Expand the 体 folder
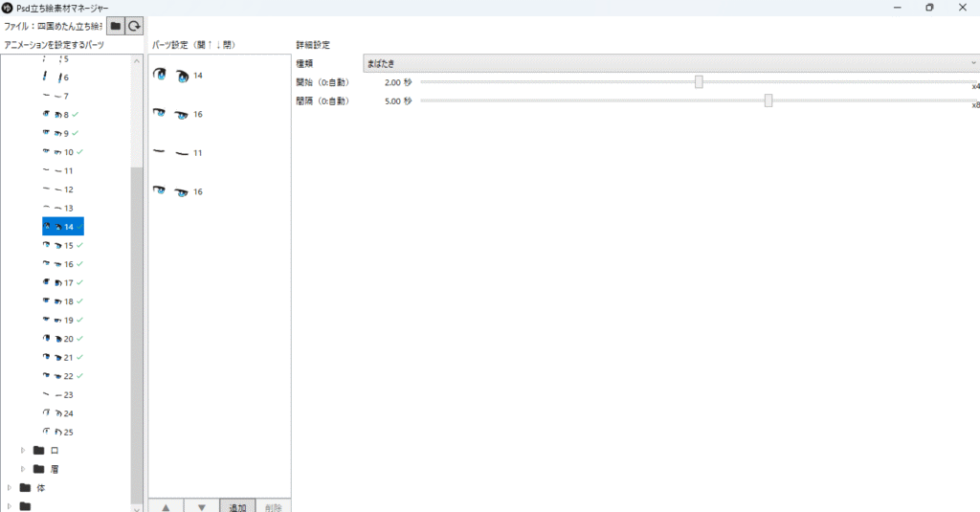 [10, 487]
